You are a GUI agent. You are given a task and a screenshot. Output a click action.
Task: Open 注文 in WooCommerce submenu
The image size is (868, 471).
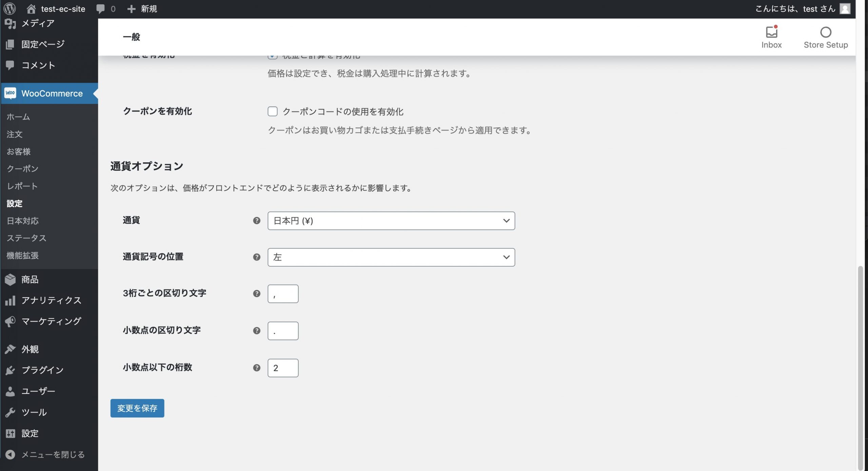pyautogui.click(x=15, y=134)
